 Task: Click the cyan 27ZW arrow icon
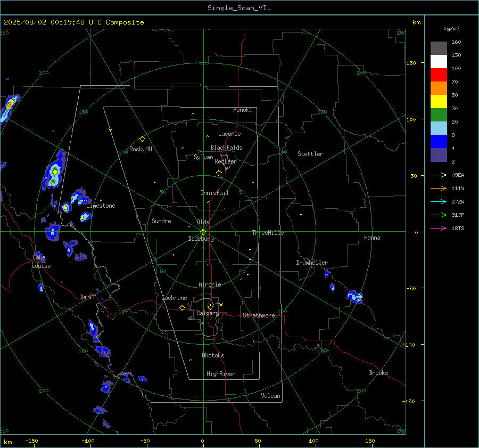point(439,201)
